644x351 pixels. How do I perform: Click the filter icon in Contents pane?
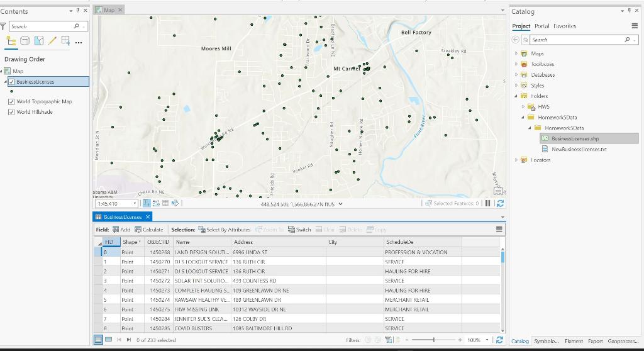pyautogui.click(x=3, y=26)
